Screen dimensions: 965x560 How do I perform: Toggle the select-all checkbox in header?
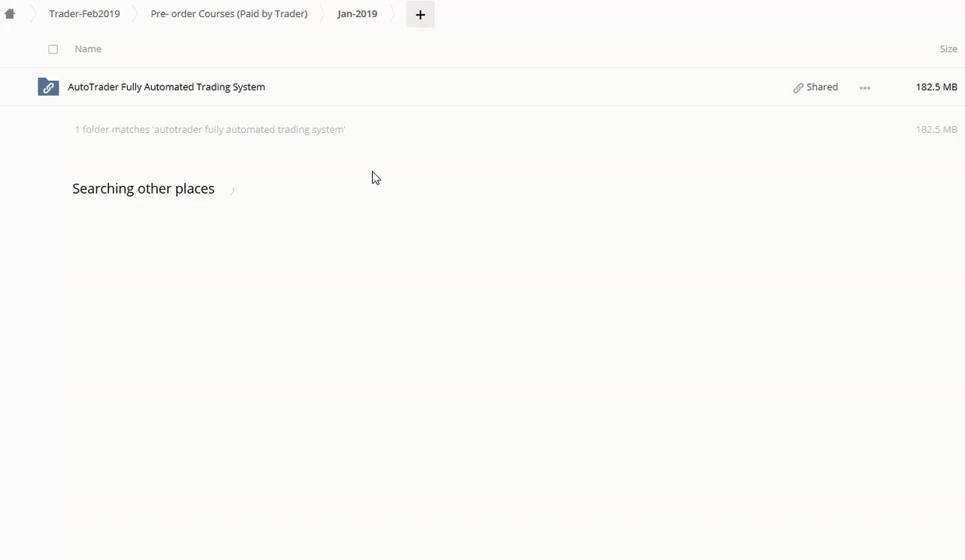[x=53, y=49]
